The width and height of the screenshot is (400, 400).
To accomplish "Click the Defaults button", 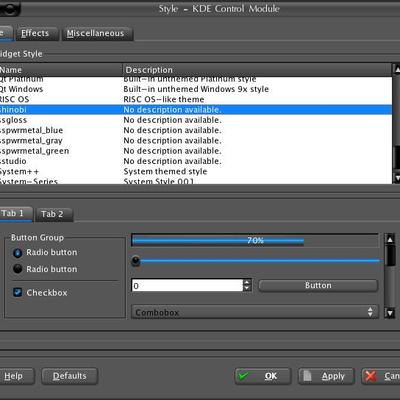I will click(x=70, y=376).
